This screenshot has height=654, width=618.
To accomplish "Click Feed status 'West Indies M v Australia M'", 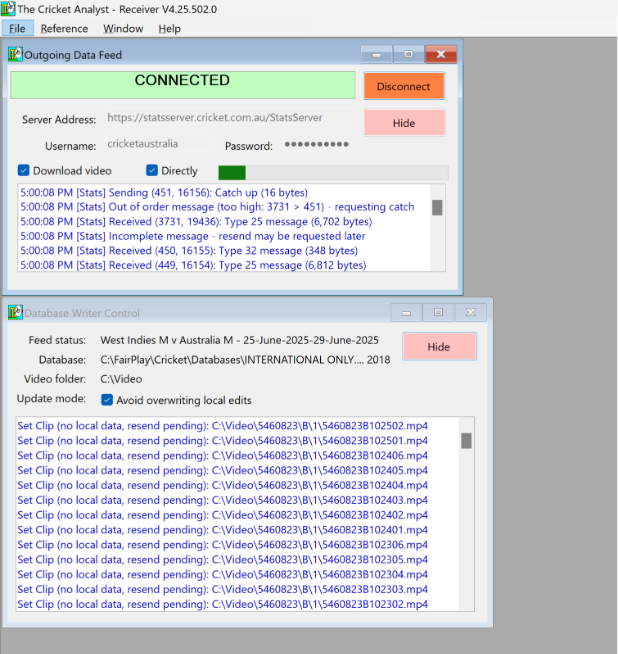I will point(239,340).
